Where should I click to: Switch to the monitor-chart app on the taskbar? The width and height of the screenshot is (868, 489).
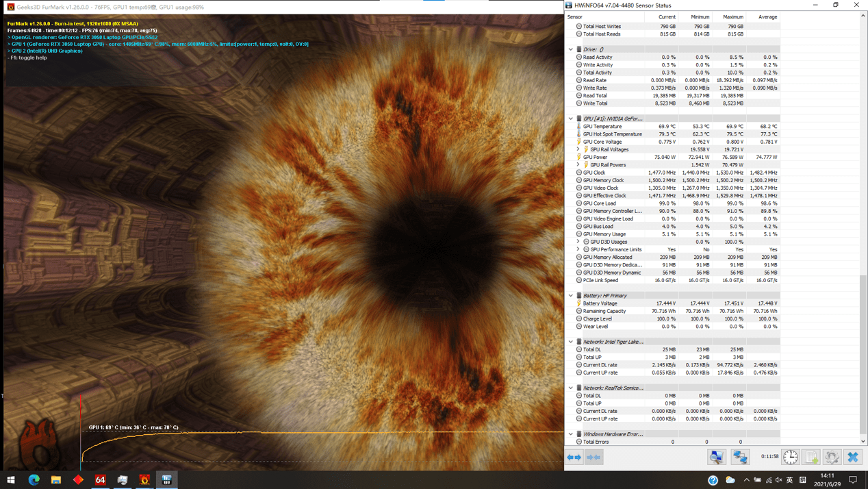click(123, 480)
